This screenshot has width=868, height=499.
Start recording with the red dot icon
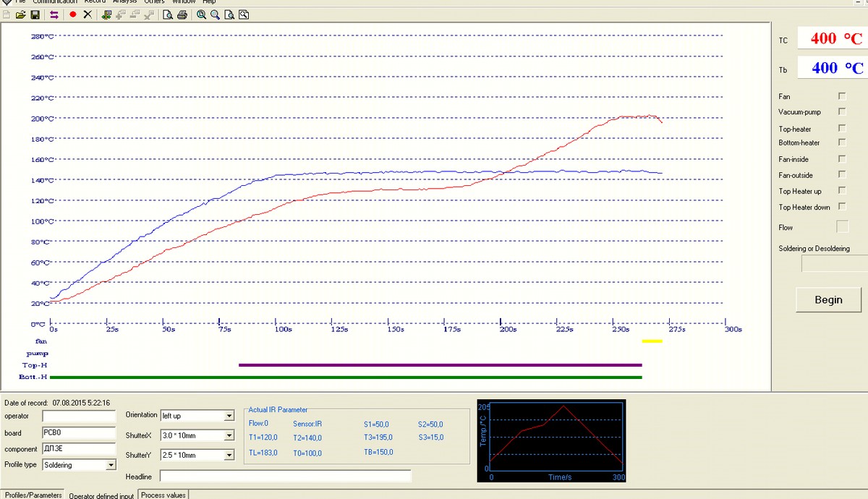pos(73,14)
